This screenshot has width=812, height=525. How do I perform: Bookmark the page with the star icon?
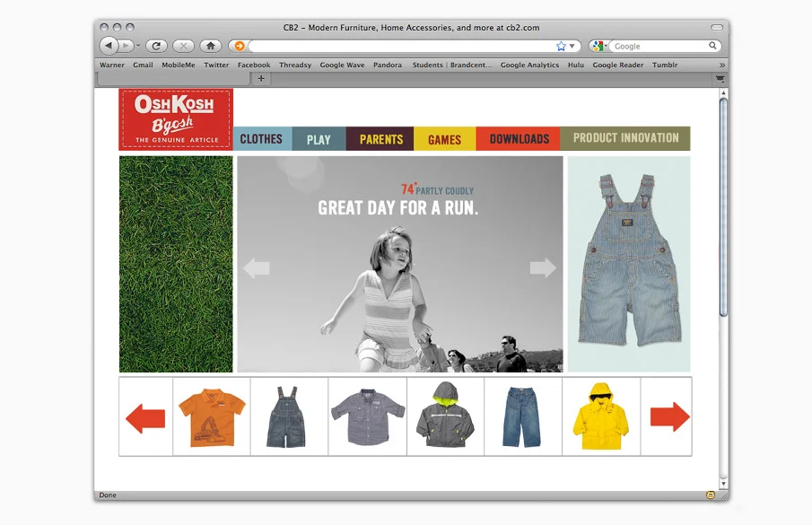(561, 46)
